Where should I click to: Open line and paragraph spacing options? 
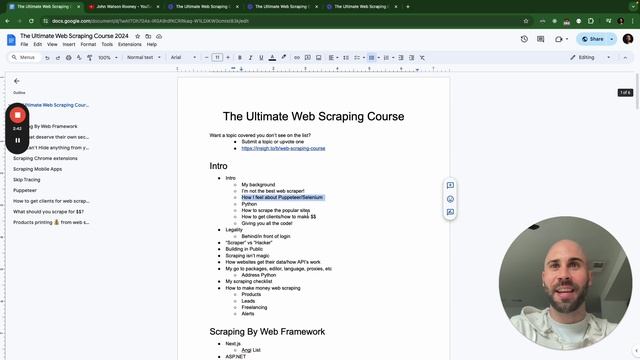pos(346,58)
